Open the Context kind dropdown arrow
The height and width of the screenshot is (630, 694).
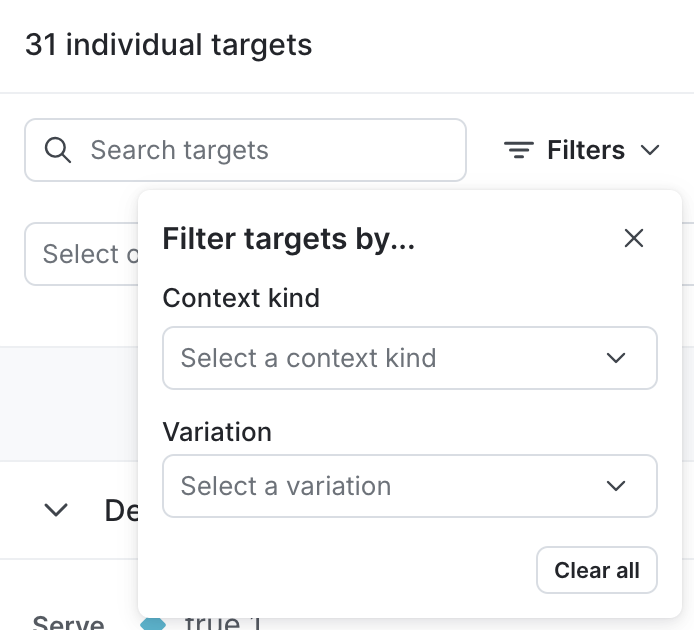pyautogui.click(x=616, y=358)
